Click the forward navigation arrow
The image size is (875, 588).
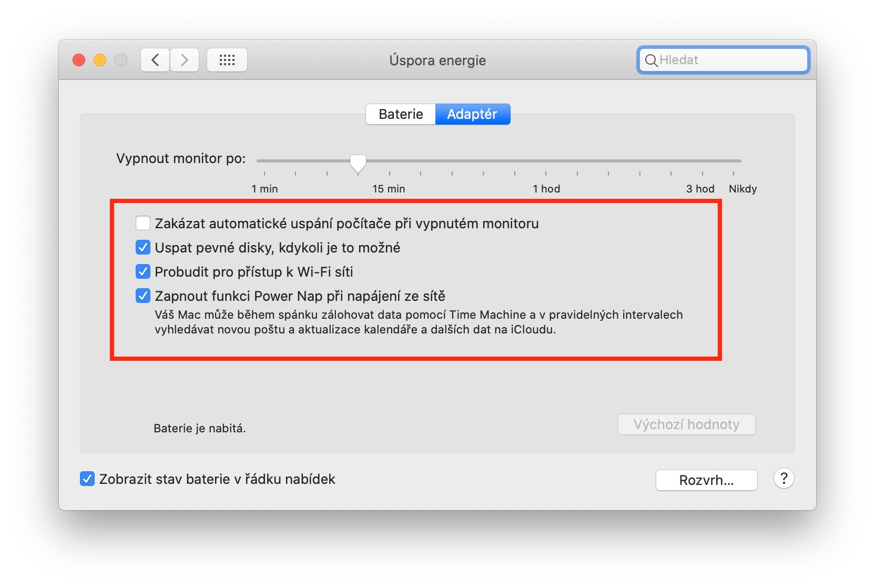[x=185, y=60]
